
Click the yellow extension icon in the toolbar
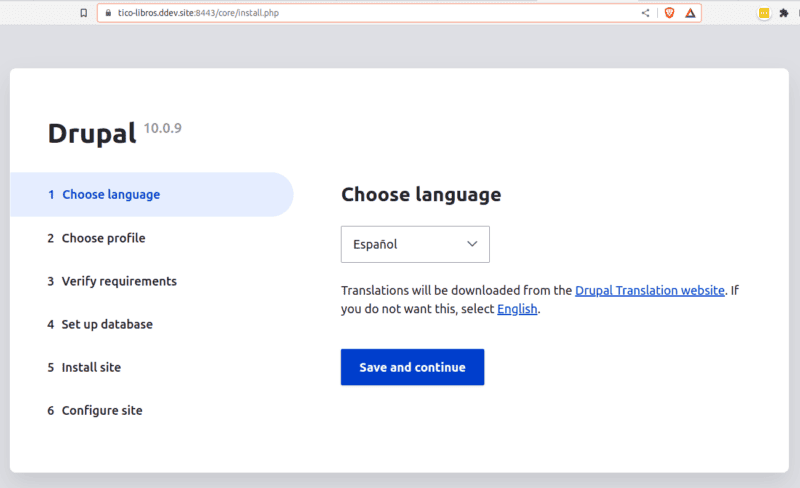point(764,13)
